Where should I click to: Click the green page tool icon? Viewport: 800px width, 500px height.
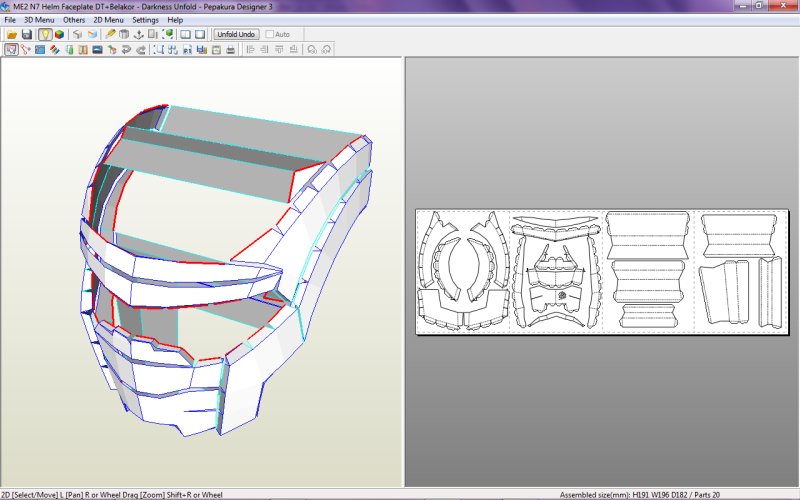[69, 49]
